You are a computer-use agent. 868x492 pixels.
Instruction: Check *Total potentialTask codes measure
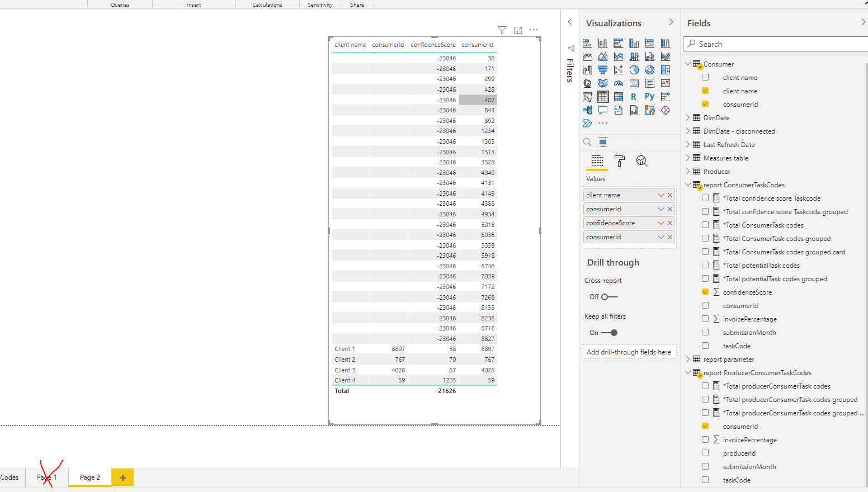tap(705, 266)
